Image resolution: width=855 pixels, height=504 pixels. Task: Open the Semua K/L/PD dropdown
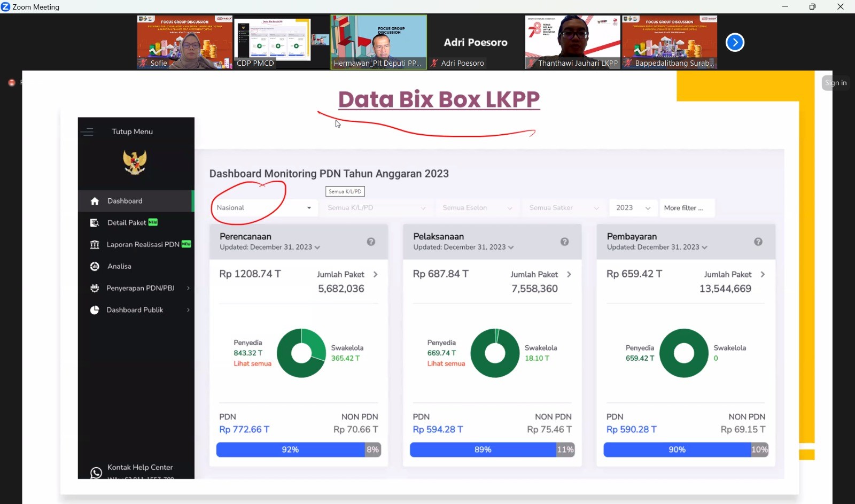coord(377,208)
